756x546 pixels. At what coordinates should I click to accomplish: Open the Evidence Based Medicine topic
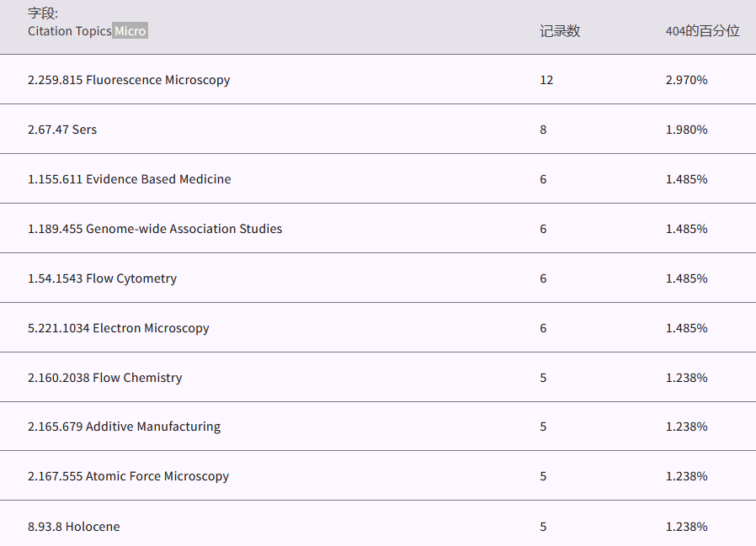point(129,179)
